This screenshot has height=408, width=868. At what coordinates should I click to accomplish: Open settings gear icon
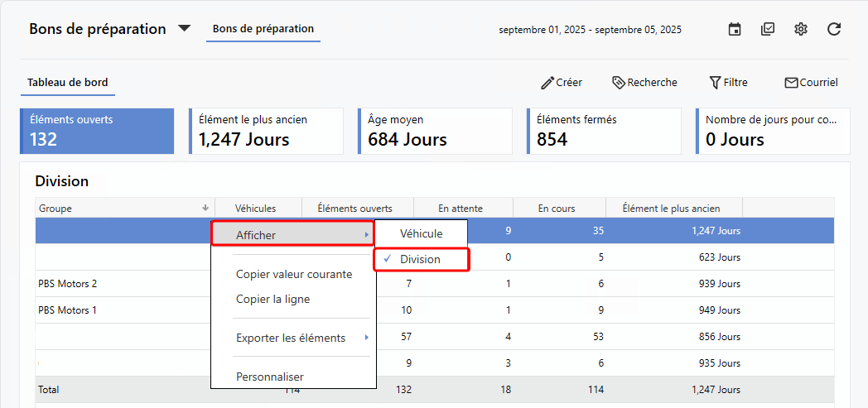(x=800, y=30)
